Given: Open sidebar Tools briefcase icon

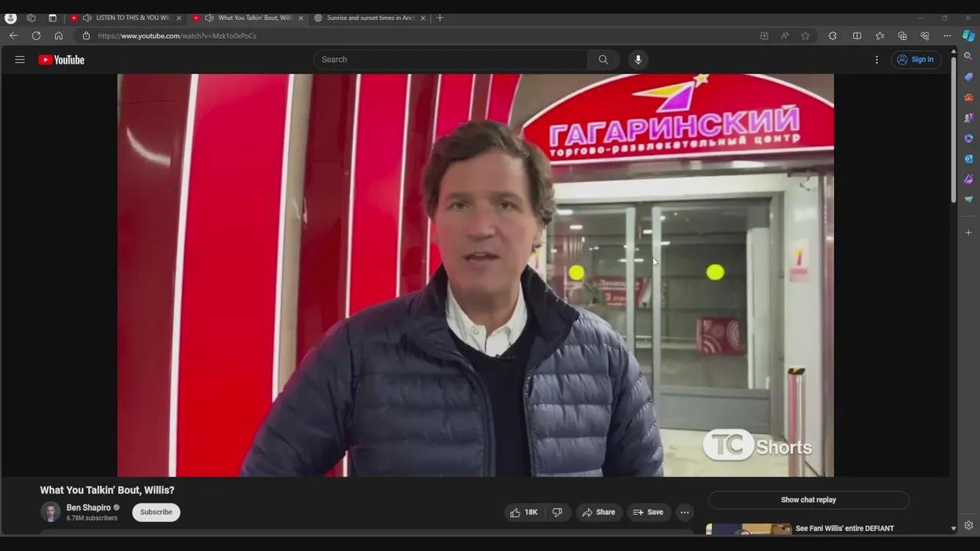Looking at the screenshot, I should coord(969,97).
